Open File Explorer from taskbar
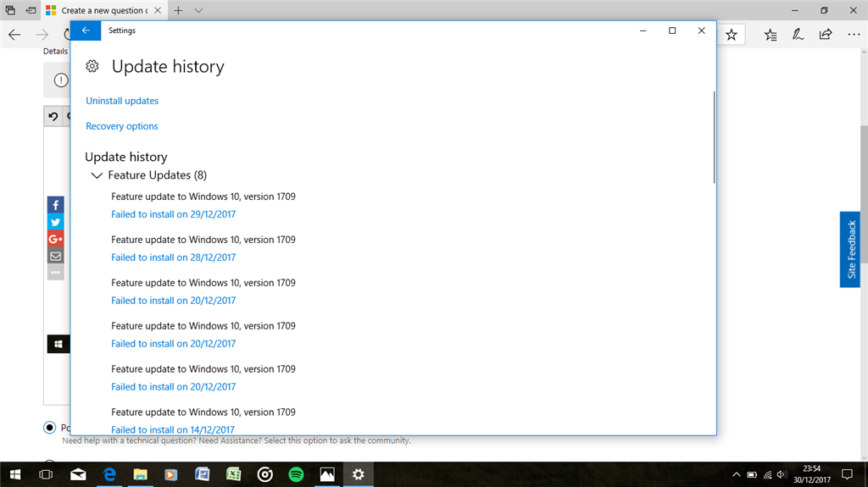The height and width of the screenshot is (487, 868). (x=141, y=474)
